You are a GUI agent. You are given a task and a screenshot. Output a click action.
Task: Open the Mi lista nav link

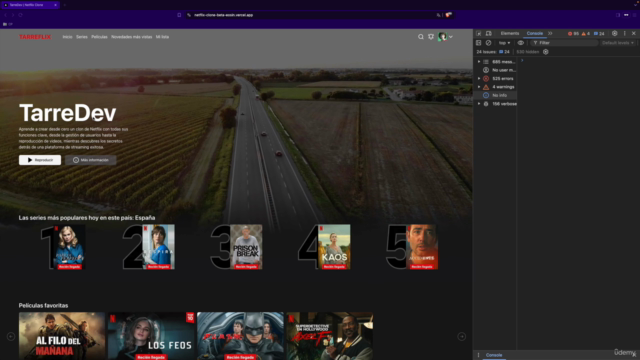point(162,37)
